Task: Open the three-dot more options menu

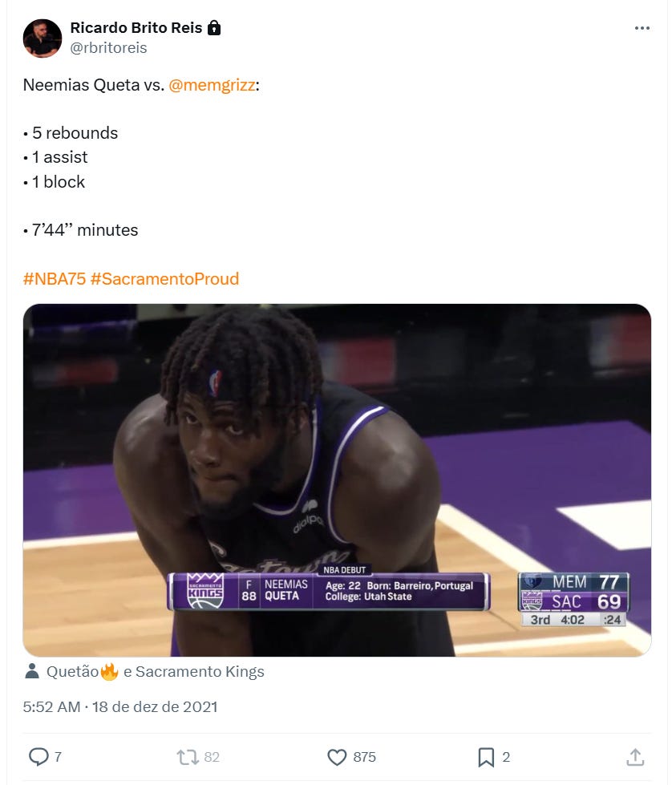Action: (642, 28)
